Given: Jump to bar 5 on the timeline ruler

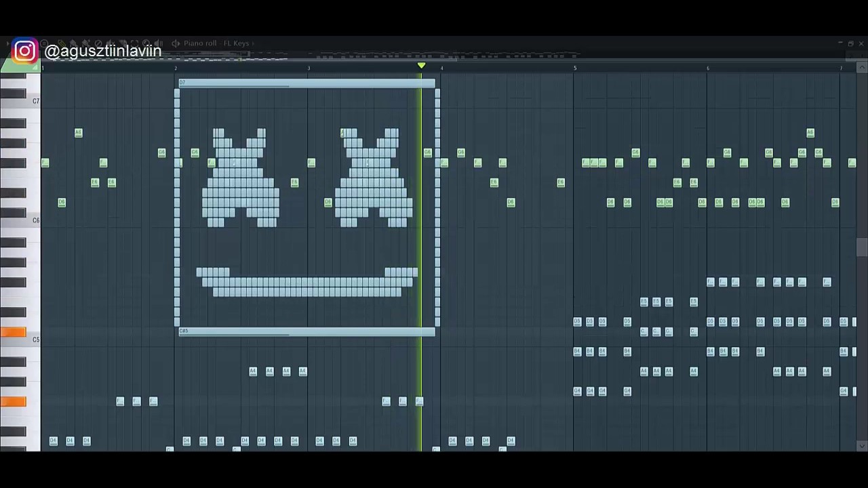Looking at the screenshot, I should (x=575, y=68).
